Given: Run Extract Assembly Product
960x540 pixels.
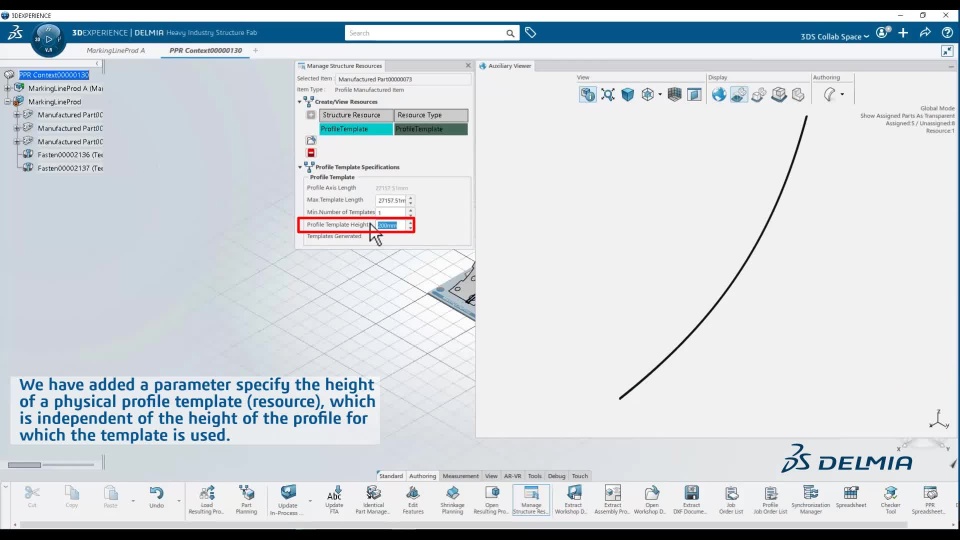Looking at the screenshot, I should pos(612,500).
